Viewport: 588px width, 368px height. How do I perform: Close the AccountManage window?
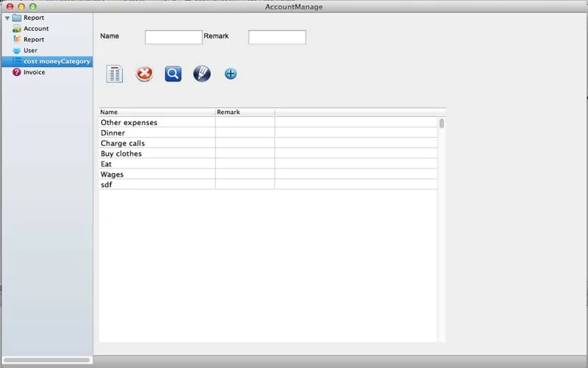pyautogui.click(x=10, y=7)
